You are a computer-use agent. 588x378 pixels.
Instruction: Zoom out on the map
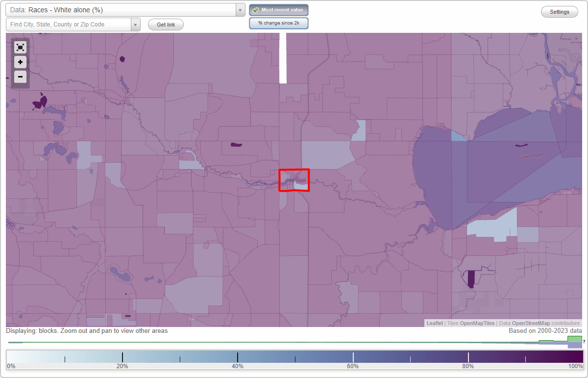pyautogui.click(x=20, y=76)
